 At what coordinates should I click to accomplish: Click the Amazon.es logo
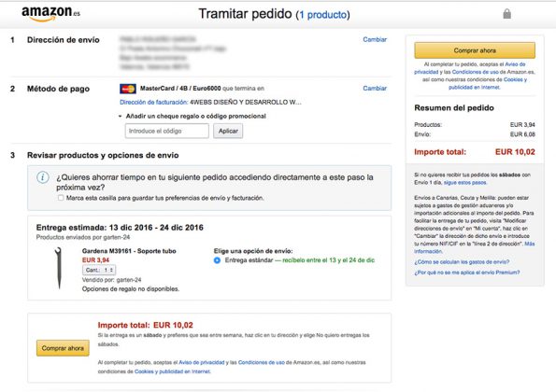click(50, 14)
